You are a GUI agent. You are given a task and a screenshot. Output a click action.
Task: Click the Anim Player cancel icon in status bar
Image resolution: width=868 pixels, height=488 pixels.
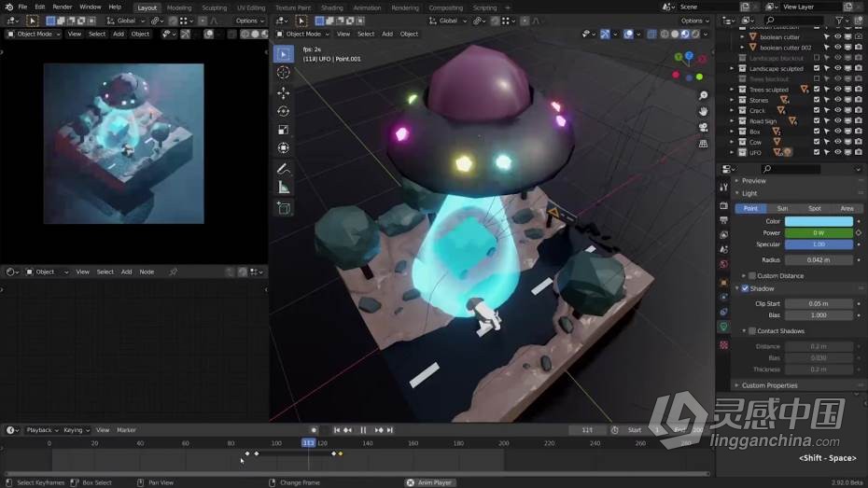tap(410, 482)
